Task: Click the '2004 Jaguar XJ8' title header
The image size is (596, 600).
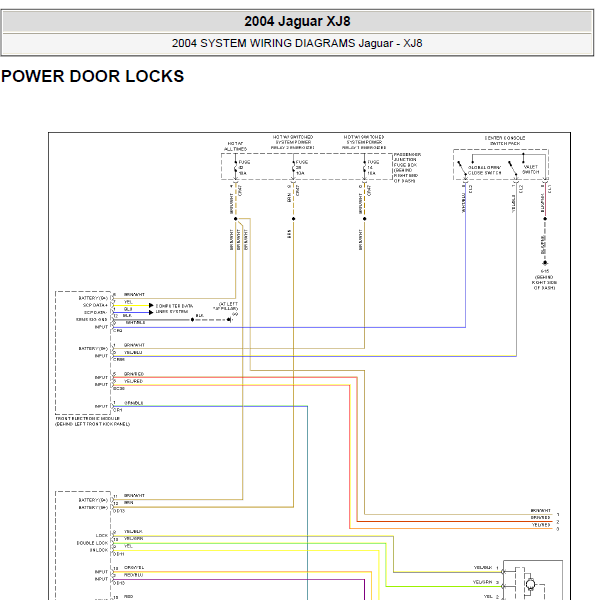Action: 297,21
